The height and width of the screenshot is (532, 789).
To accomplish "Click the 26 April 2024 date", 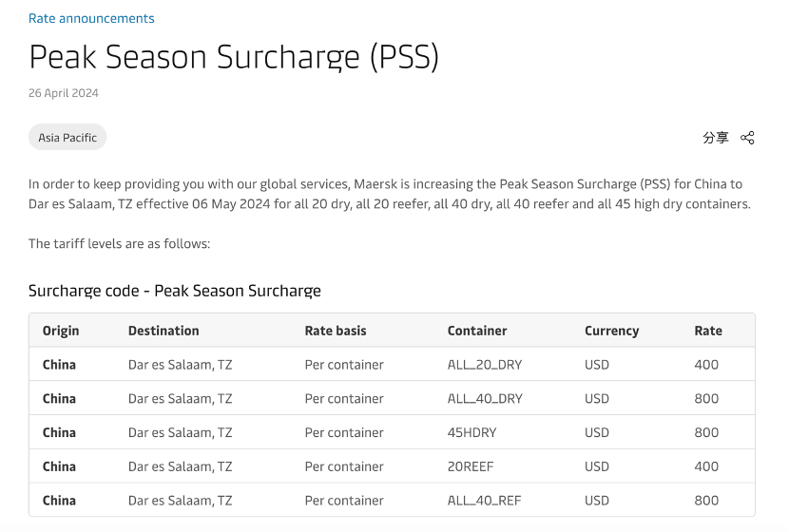I will (x=64, y=93).
